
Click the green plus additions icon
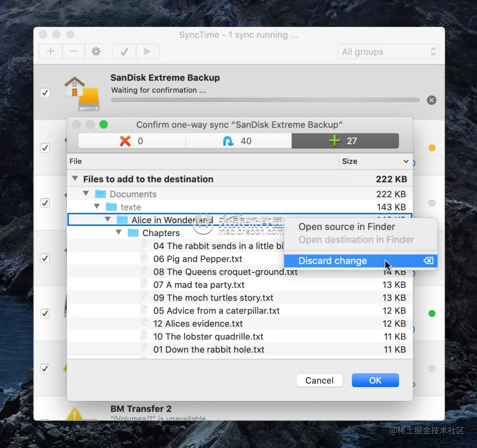tap(334, 141)
